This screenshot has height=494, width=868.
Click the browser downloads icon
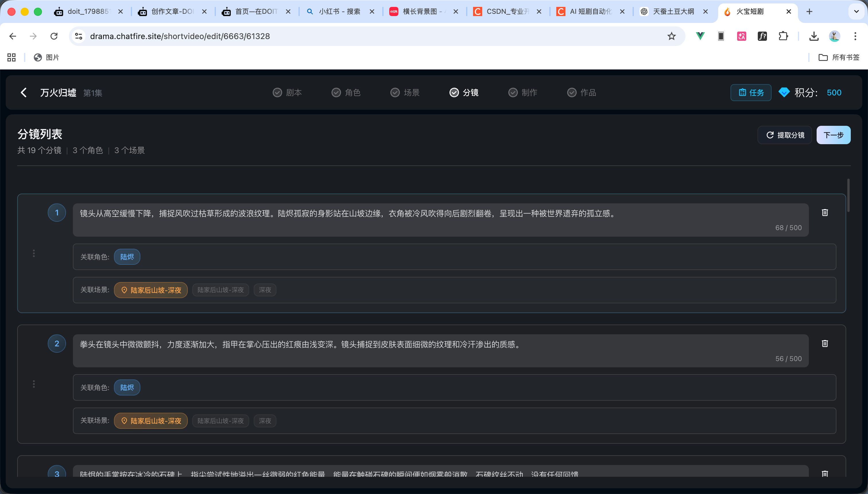click(813, 36)
